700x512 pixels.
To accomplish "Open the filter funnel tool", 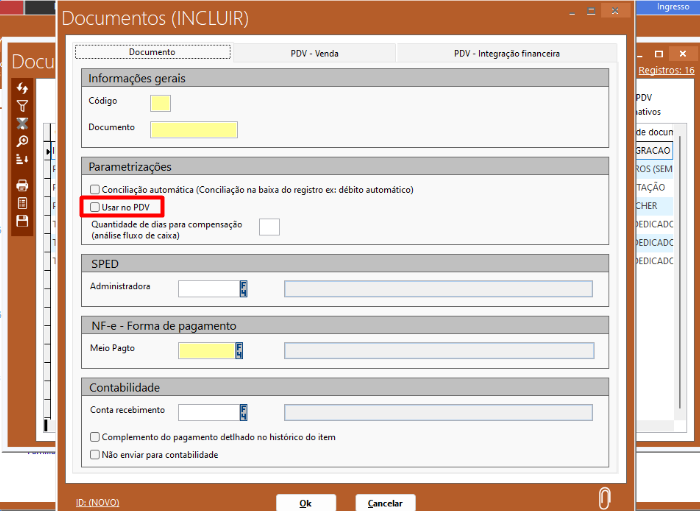I will coord(22,106).
